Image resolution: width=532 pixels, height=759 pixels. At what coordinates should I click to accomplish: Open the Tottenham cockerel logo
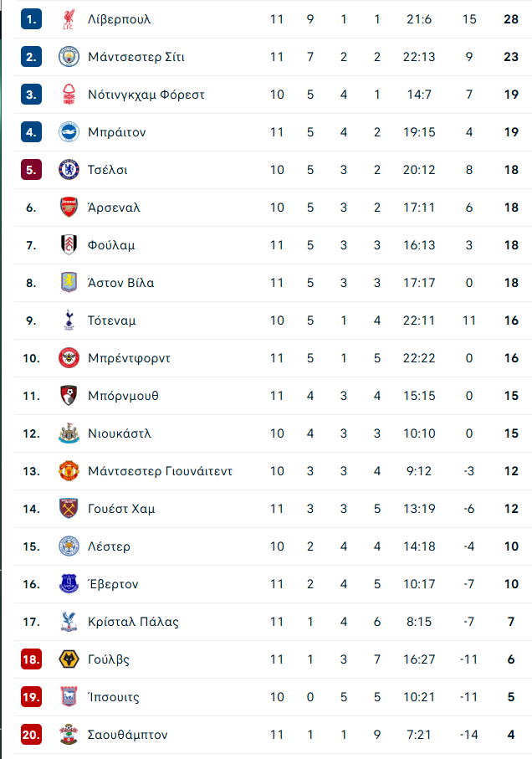click(69, 321)
